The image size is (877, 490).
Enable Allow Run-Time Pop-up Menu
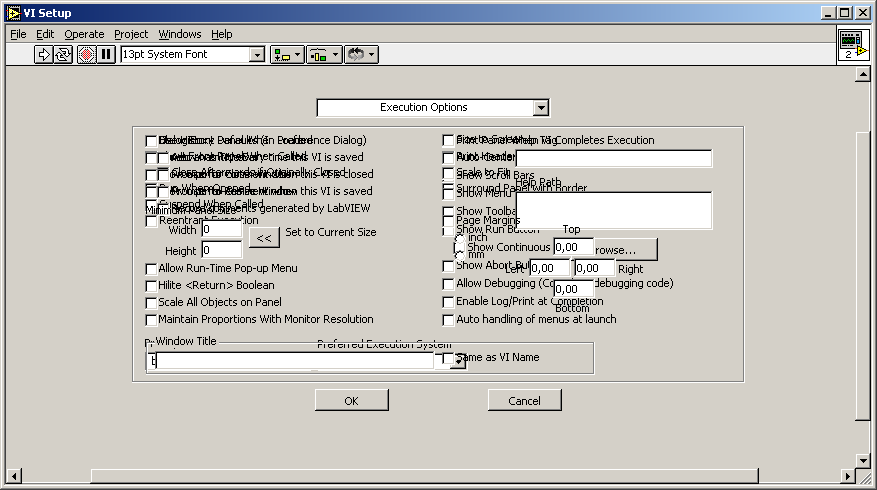pos(152,269)
